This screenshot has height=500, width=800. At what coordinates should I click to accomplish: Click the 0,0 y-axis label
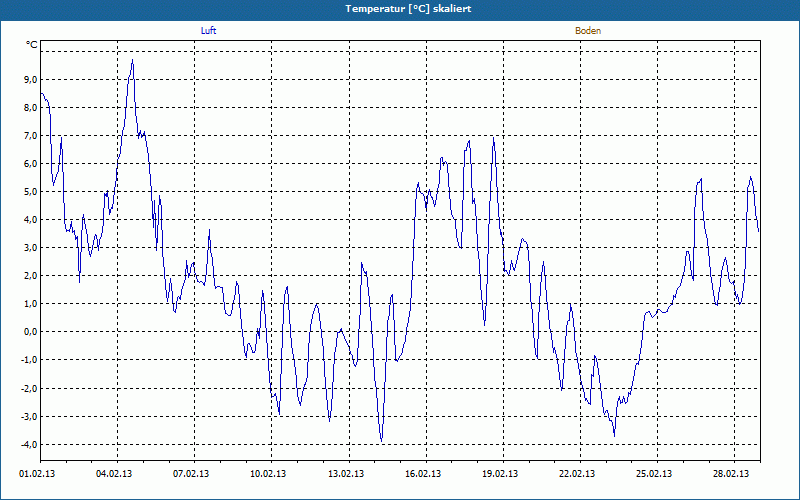(x=31, y=332)
